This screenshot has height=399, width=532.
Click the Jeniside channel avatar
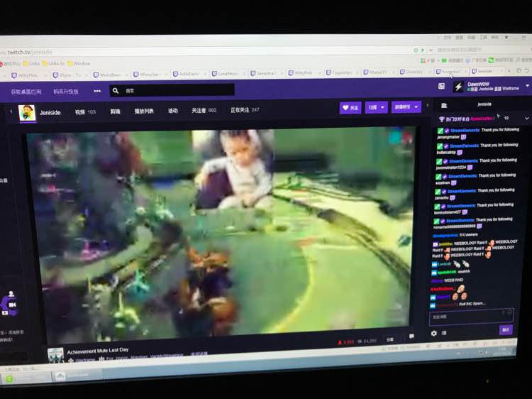pyautogui.click(x=28, y=113)
